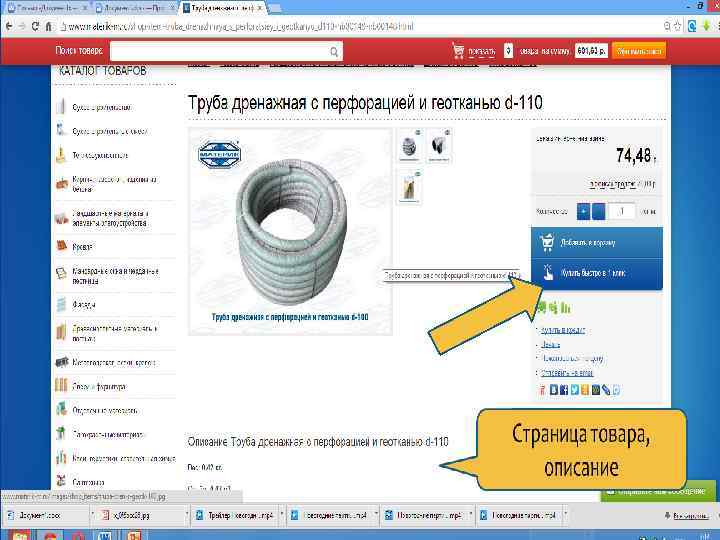Open the Кровля catalog category

pos(83,247)
